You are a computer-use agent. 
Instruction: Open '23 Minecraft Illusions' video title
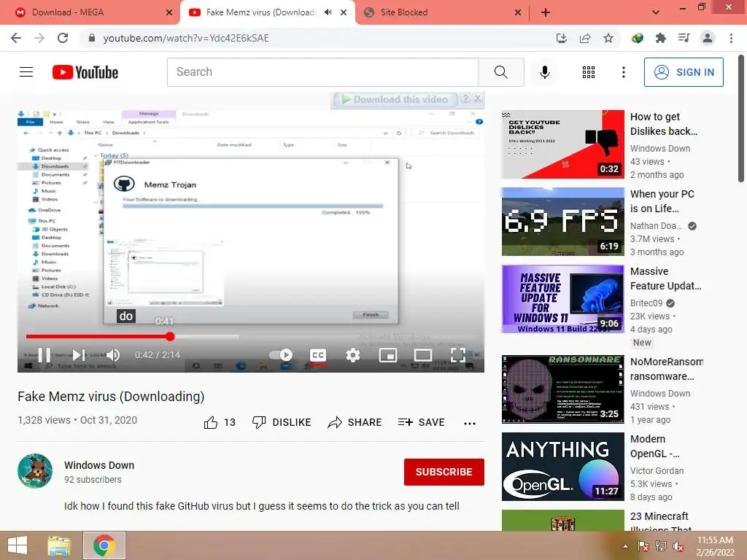(661, 521)
